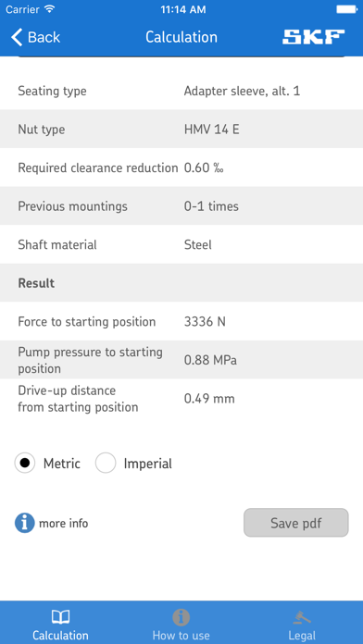Click the battery icon in status bar
This screenshot has width=363, height=644.
(x=346, y=9)
